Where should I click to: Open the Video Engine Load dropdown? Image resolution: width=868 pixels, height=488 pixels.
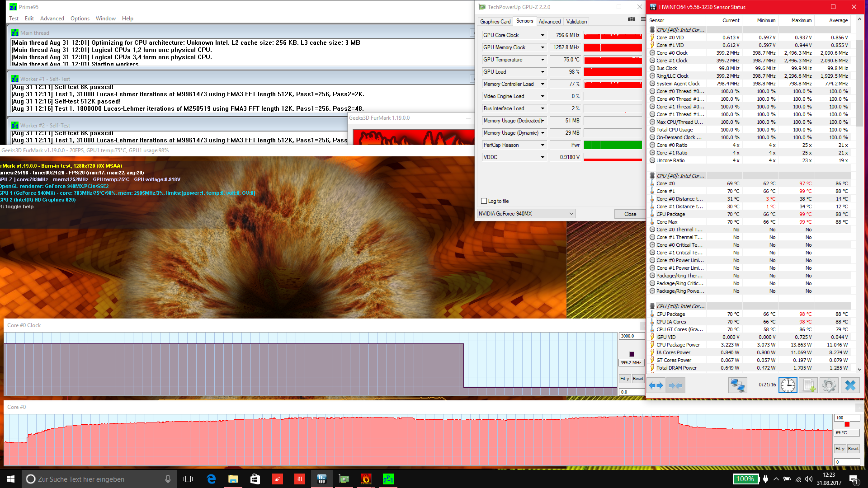click(x=542, y=96)
